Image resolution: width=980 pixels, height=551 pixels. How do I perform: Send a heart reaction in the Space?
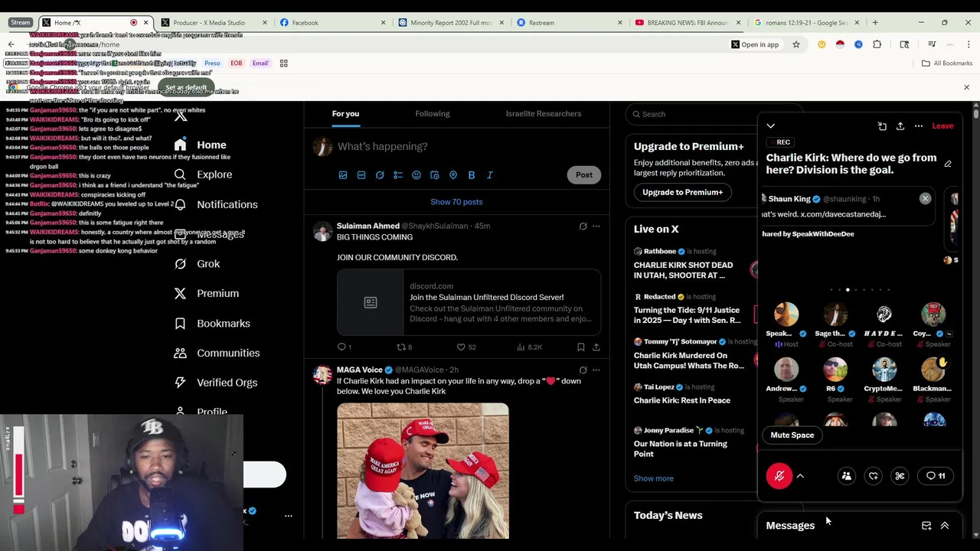pos(874,476)
